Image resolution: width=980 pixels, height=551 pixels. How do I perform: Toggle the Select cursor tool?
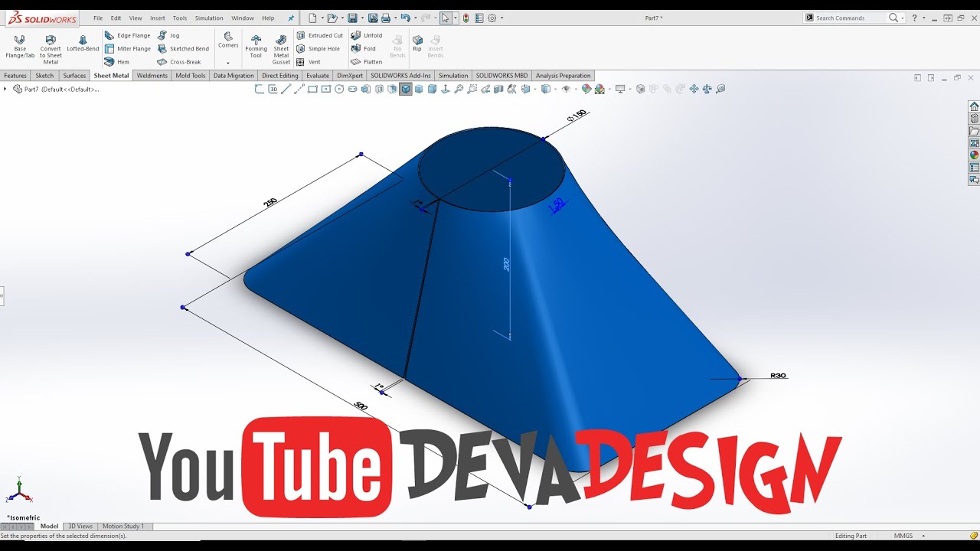tap(446, 18)
